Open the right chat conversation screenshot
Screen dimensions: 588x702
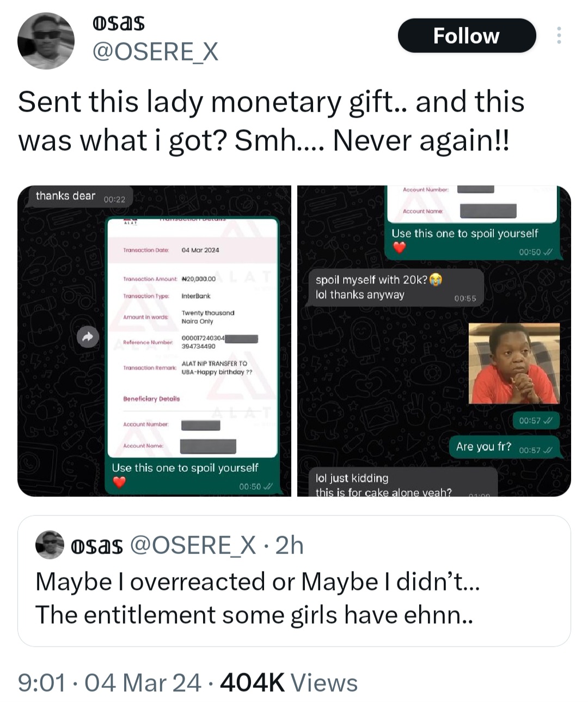434,341
